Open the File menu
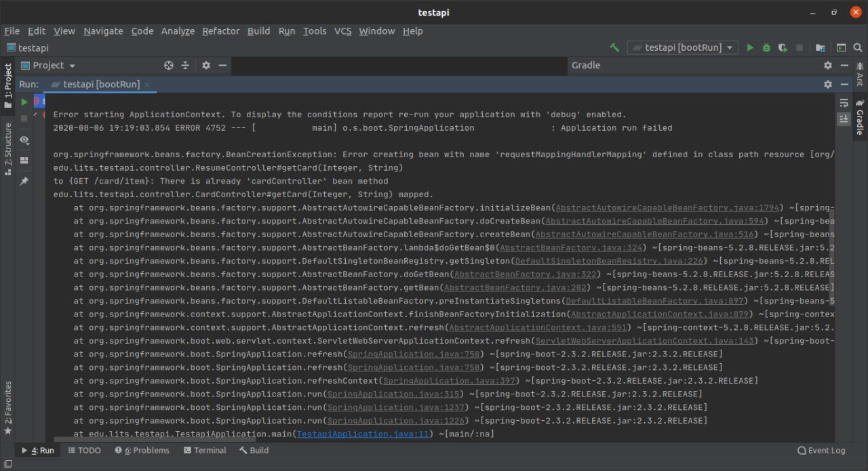This screenshot has height=471, width=868. point(12,31)
